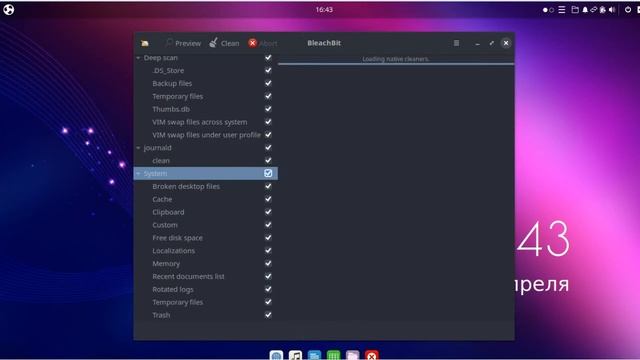Select the Trash entry

click(161, 315)
